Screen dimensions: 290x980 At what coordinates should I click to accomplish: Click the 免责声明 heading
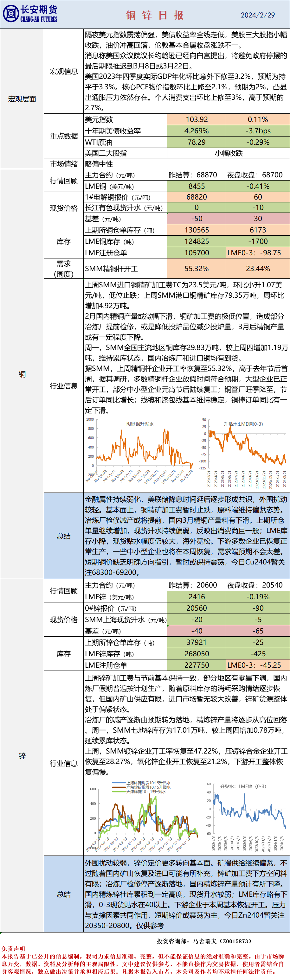click(13, 949)
